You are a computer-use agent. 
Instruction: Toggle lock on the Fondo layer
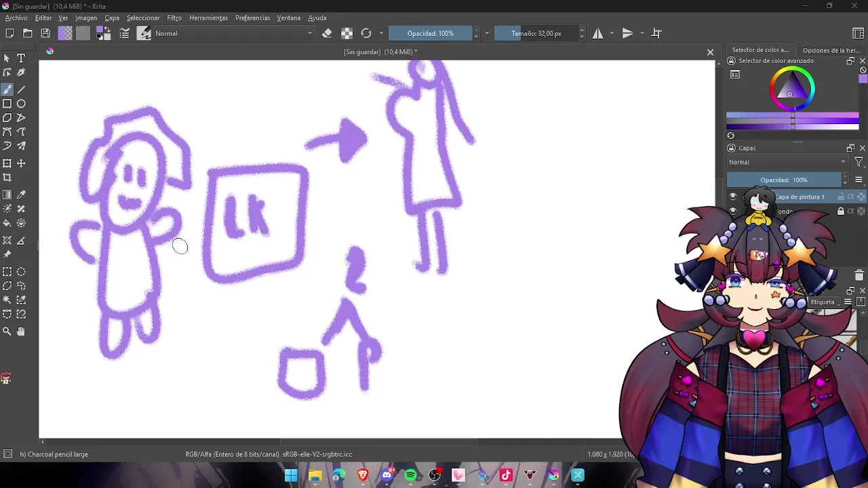click(841, 211)
